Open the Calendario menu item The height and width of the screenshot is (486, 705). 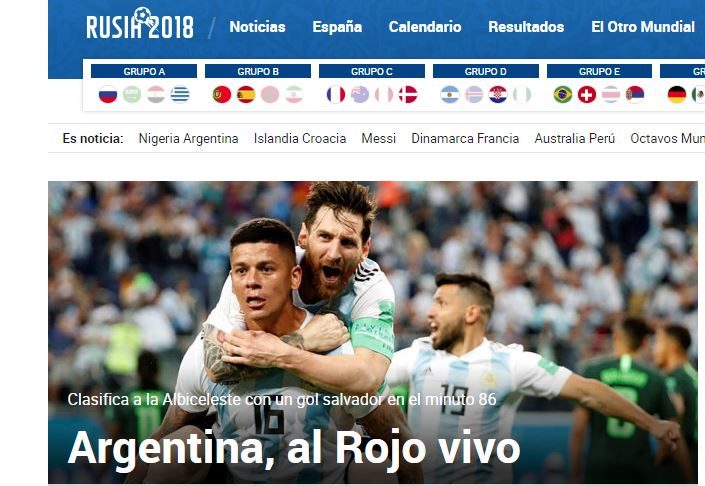tap(425, 27)
